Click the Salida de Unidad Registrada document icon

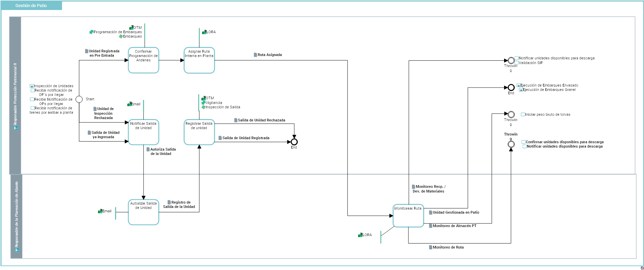[220, 138]
